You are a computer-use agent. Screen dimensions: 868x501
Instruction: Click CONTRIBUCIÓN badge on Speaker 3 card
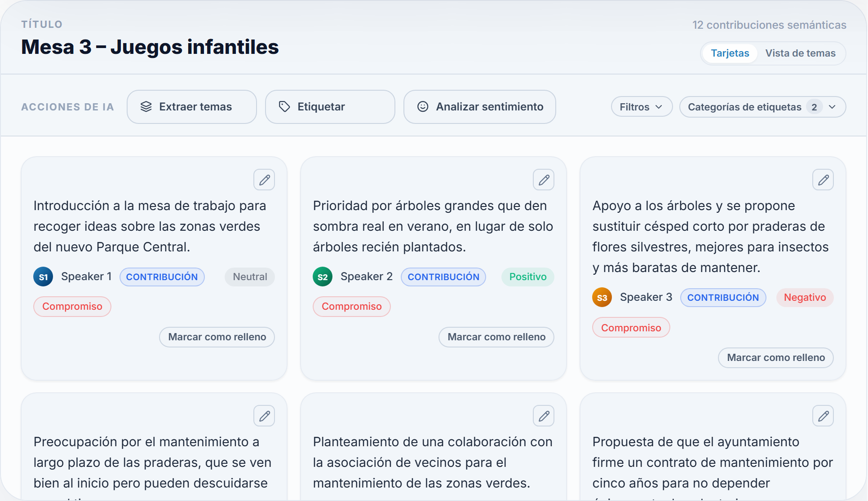(723, 298)
